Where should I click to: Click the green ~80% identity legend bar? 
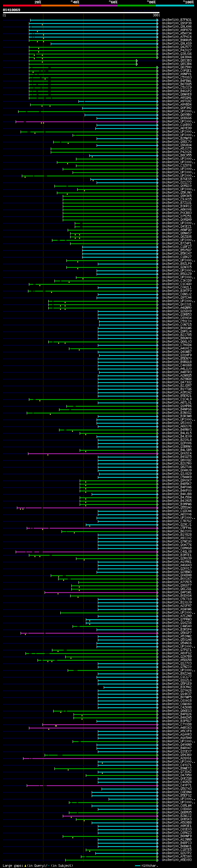click(137, 6)
